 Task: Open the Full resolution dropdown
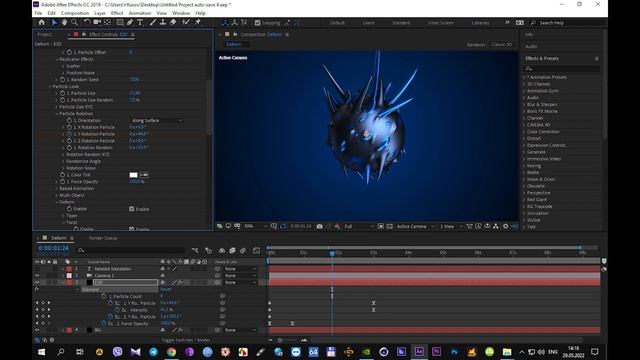(x=358, y=226)
